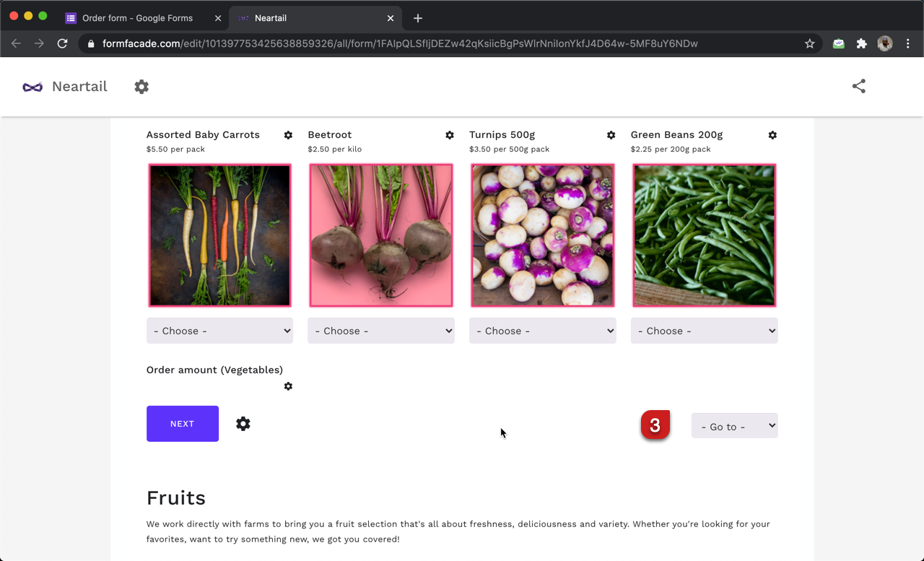Click the NEXT button
Viewport: 924px width, 561px height.
(183, 424)
